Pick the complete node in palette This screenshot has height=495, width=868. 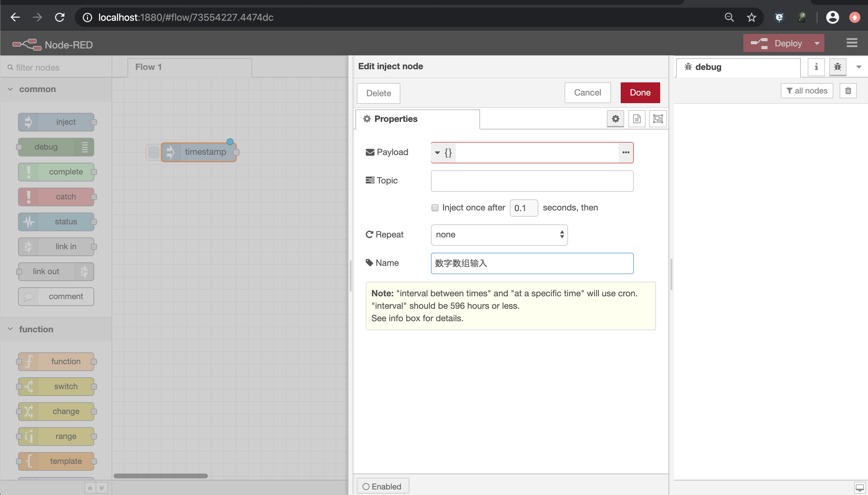pos(56,172)
